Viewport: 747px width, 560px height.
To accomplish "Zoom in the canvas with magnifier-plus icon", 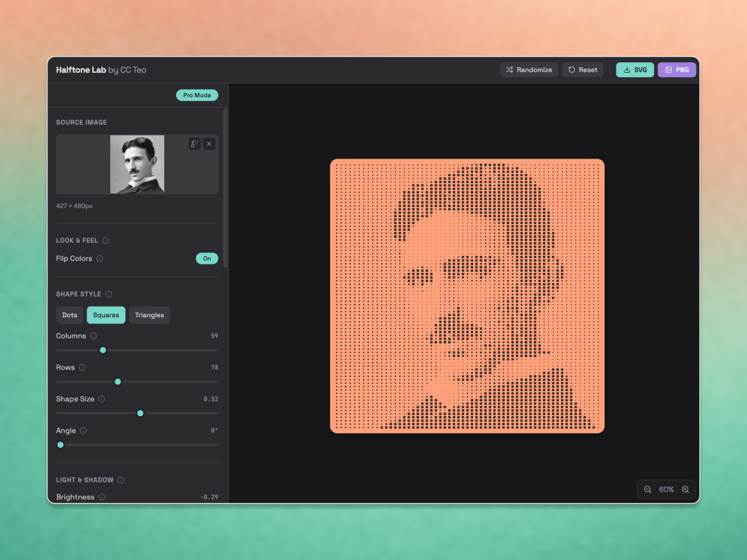I will (685, 489).
